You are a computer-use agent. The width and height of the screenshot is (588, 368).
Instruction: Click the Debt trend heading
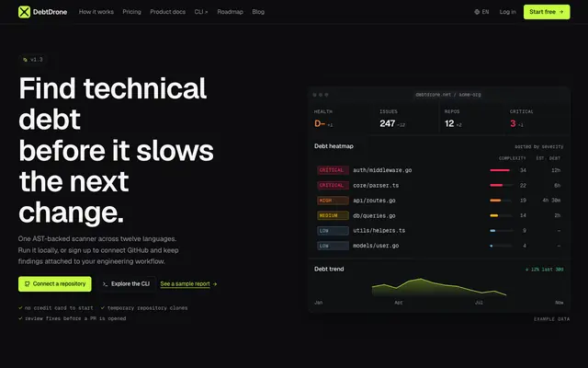[329, 269]
